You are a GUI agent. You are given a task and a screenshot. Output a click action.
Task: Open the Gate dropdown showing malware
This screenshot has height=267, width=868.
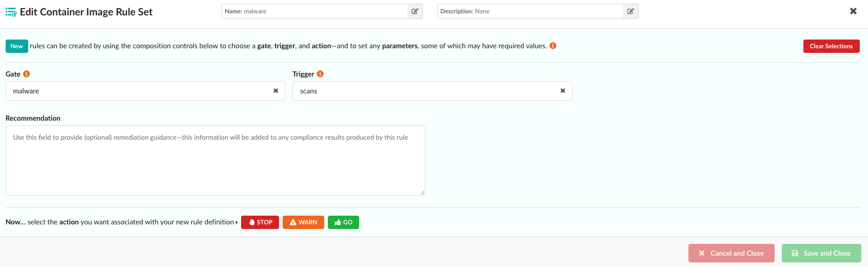click(139, 91)
